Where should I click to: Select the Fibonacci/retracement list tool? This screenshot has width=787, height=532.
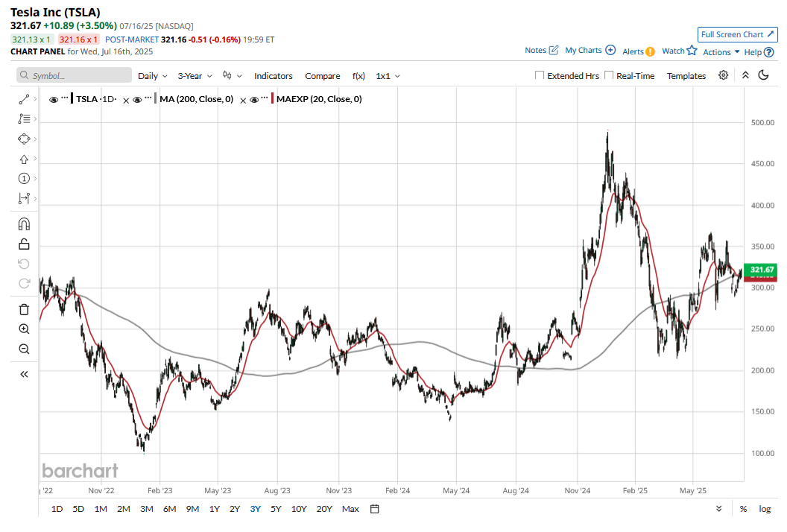coord(24,119)
